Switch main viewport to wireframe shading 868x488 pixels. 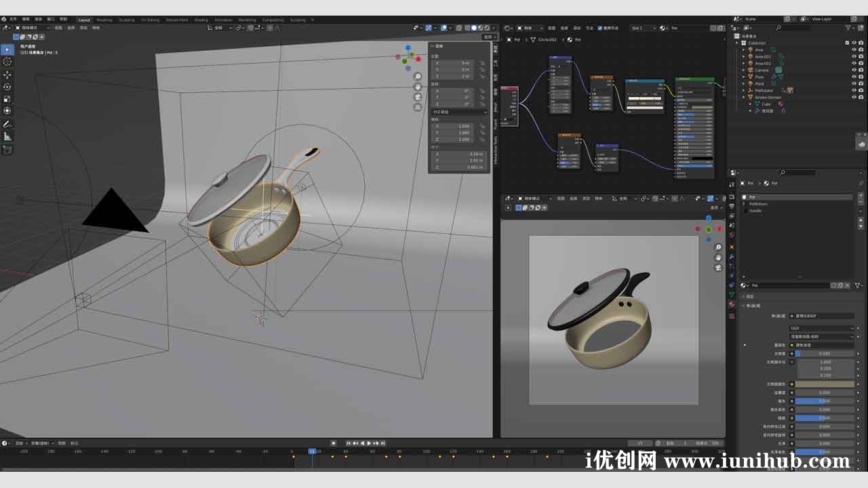click(468, 28)
